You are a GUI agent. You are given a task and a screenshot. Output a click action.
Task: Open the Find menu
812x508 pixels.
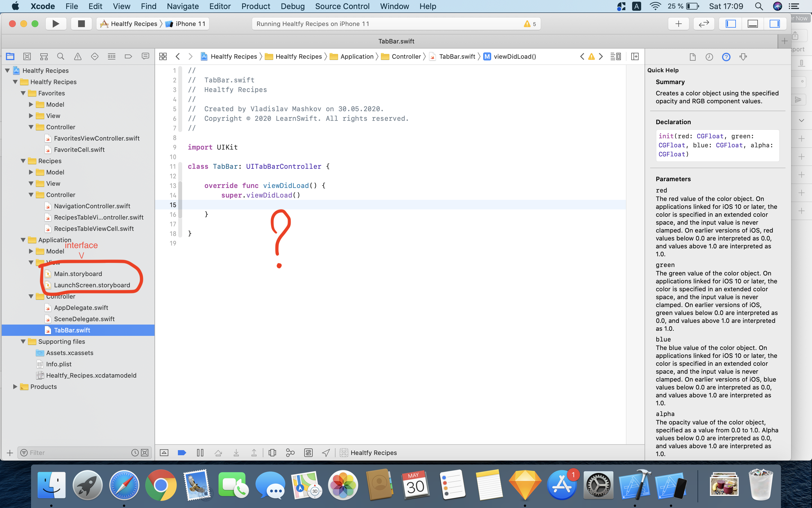point(149,6)
